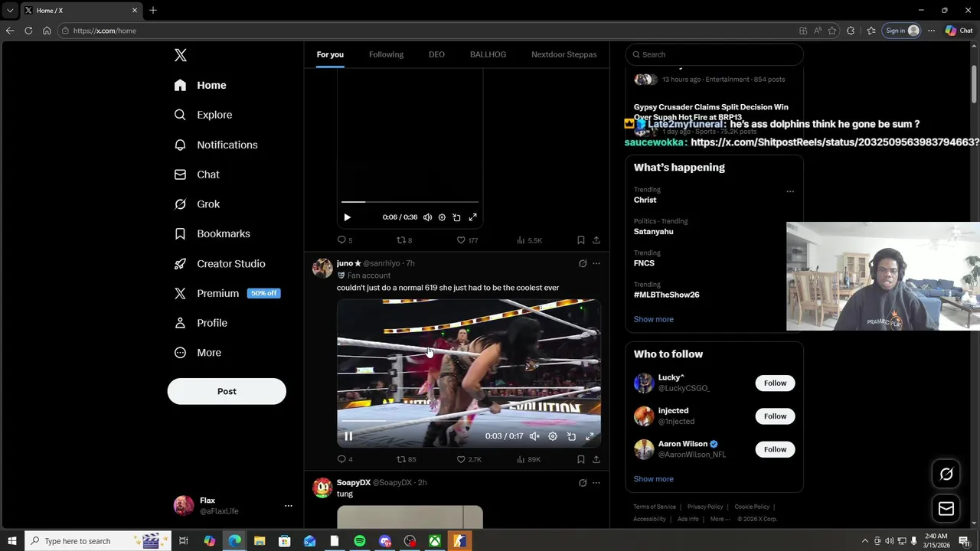
Task: Click the Search input field
Action: pyautogui.click(x=714, y=54)
